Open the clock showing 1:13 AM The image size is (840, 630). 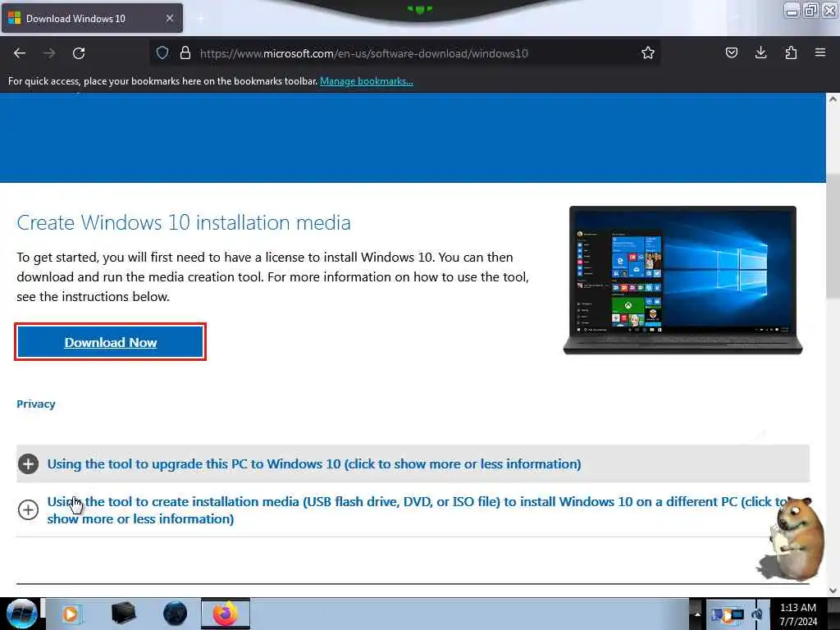point(798,614)
